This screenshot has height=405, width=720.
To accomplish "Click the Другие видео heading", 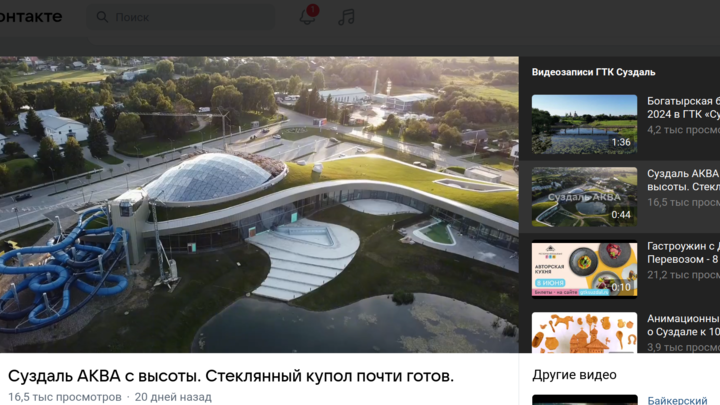I will [x=574, y=375].
